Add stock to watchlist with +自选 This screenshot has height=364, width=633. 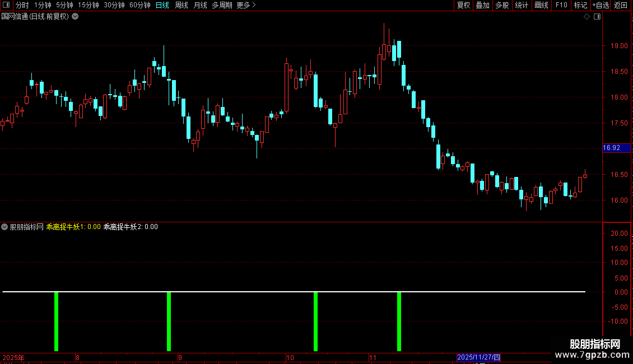tap(601, 5)
